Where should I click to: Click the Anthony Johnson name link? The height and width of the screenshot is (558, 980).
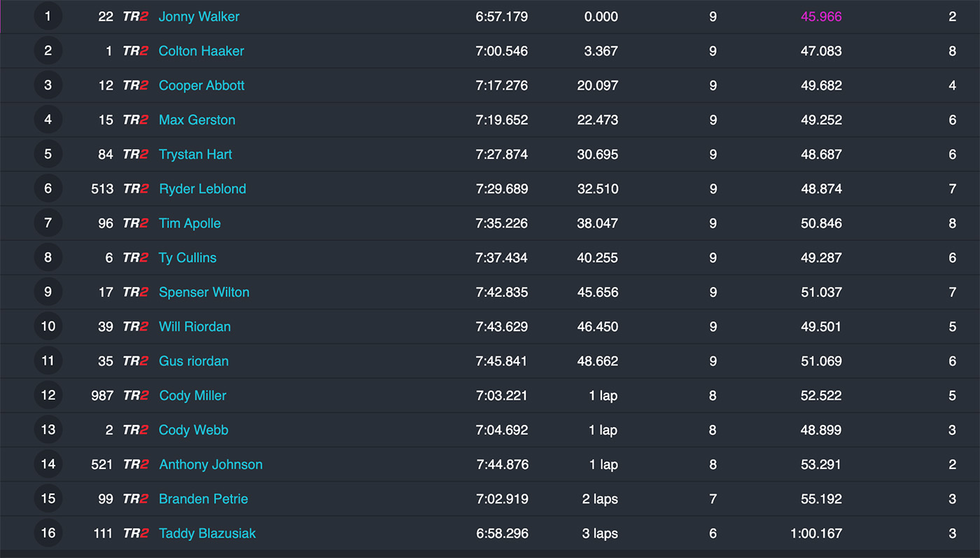[211, 464]
